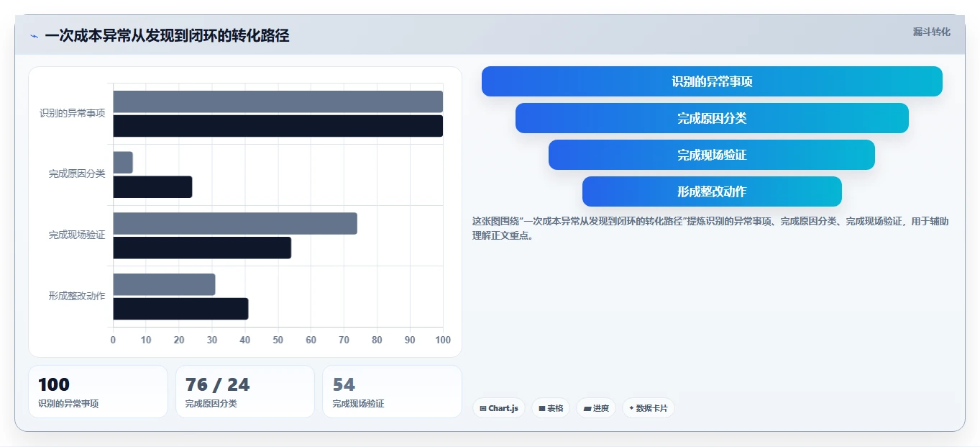Click the gray bar for 形成整改动作
This screenshot has height=447, width=980.
164,284
